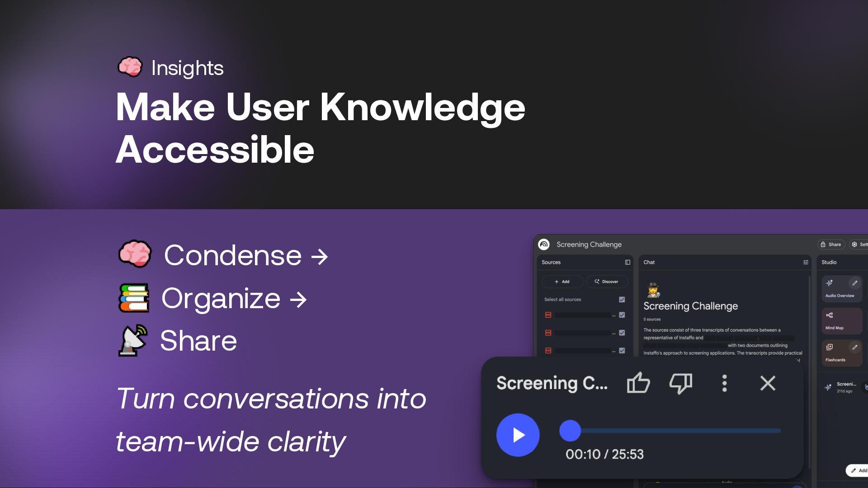Click the thumbs up icon in player
This screenshot has height=488, width=868.
tap(638, 383)
